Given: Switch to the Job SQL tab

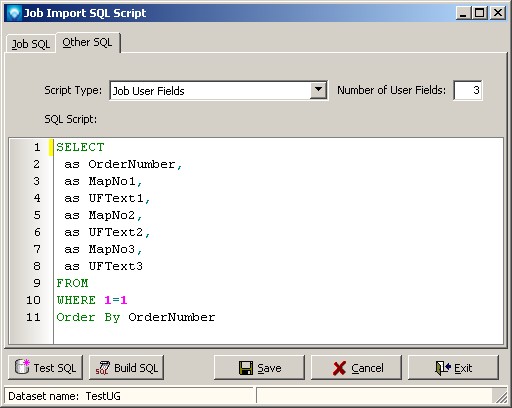Looking at the screenshot, I should [x=31, y=44].
